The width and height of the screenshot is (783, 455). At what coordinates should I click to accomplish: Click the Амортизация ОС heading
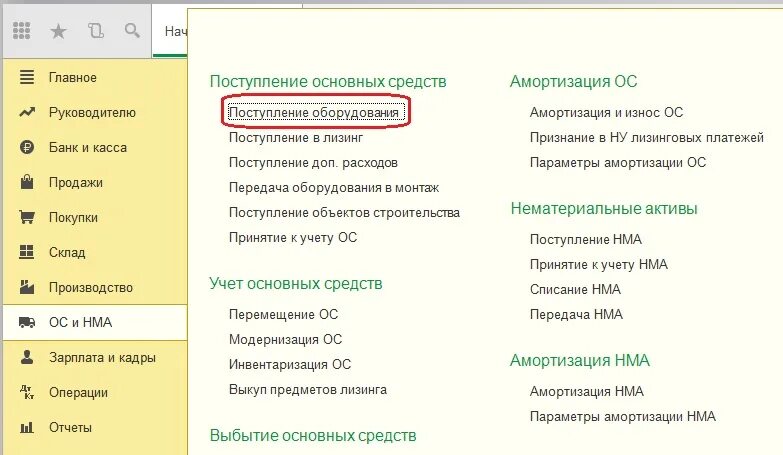(x=573, y=81)
